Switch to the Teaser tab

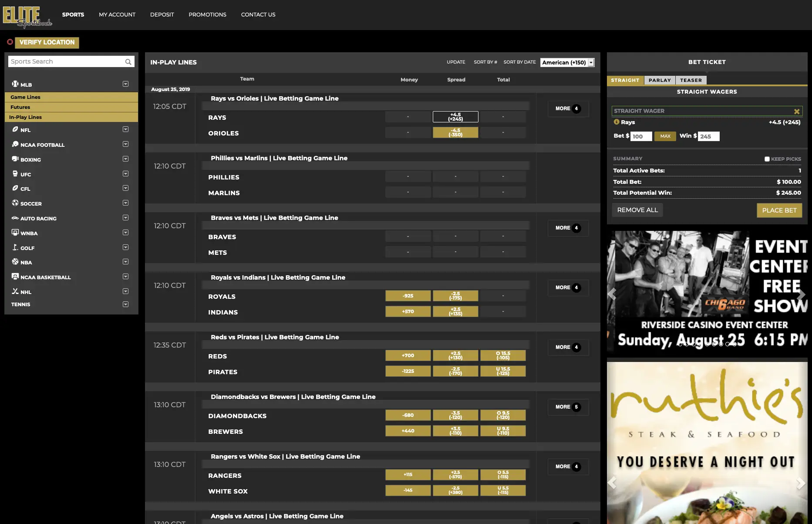point(691,80)
